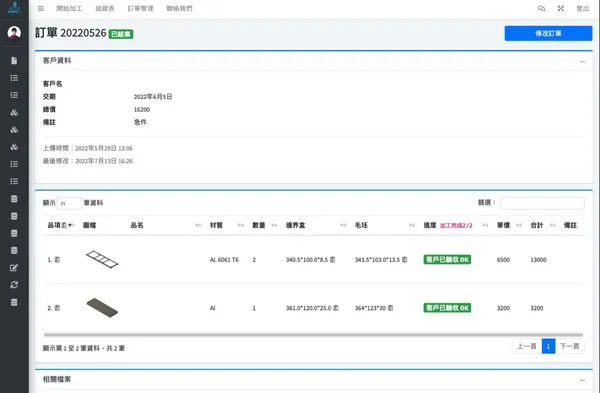Click the app logo in the sidebar corner
This screenshot has width=600, height=393.
[x=14, y=7]
